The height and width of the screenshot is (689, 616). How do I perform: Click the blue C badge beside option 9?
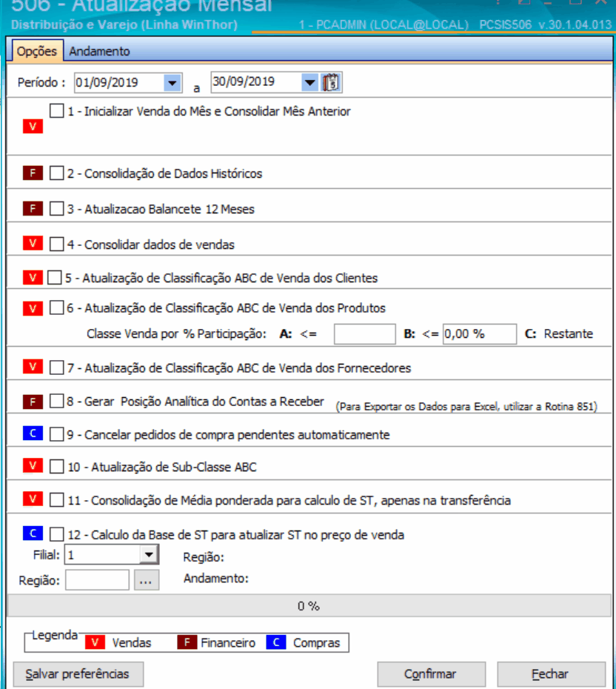[x=33, y=435]
